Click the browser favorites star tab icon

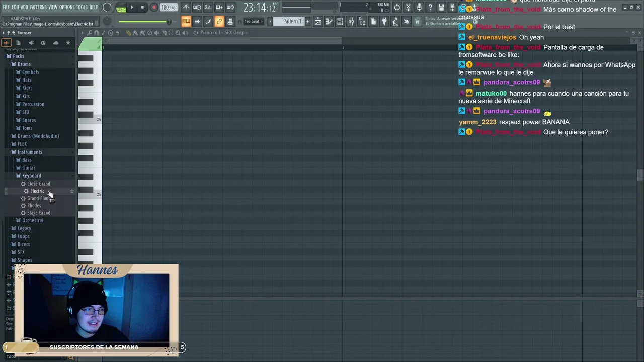click(x=68, y=43)
